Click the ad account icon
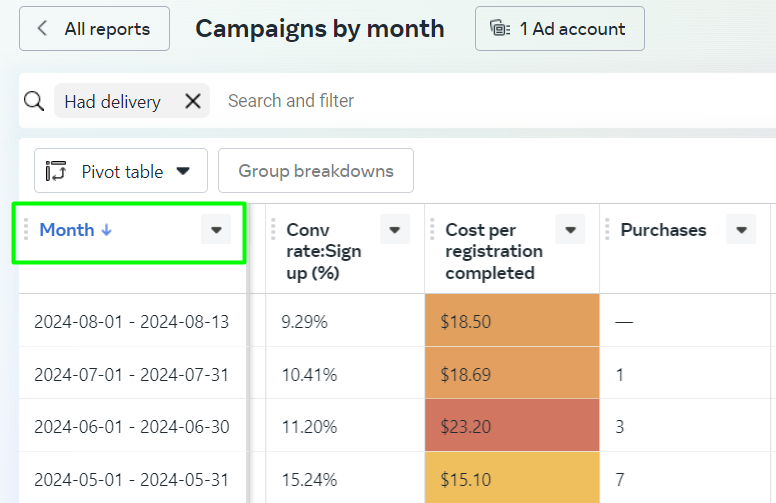Viewport: 776px width, 503px height. [x=500, y=28]
